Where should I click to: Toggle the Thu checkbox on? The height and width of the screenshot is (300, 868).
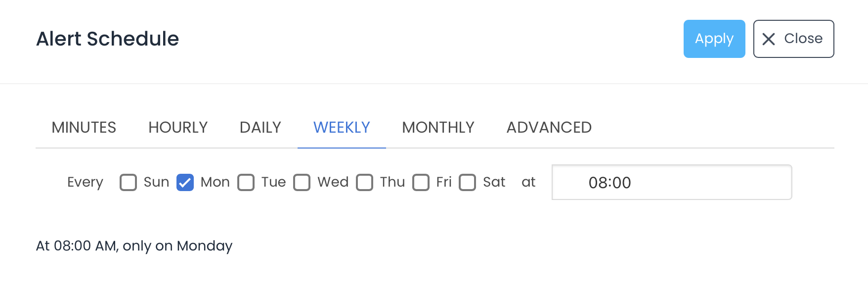pyautogui.click(x=364, y=182)
